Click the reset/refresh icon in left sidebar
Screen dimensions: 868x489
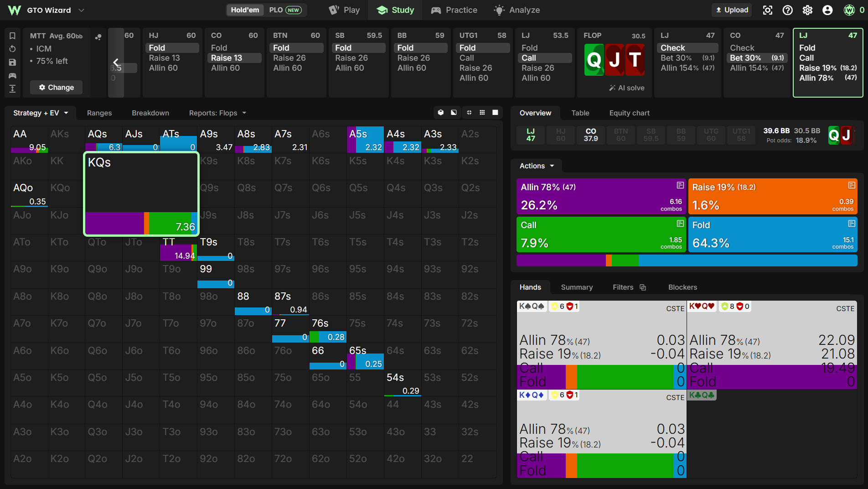tap(12, 49)
